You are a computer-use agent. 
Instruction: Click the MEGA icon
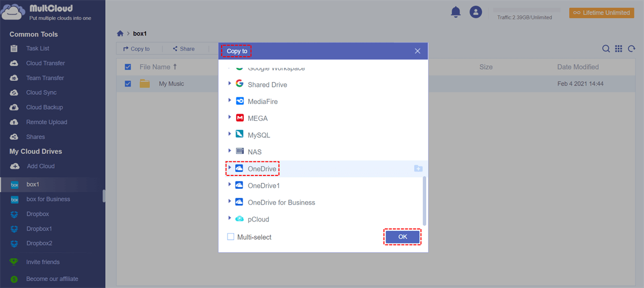coord(239,118)
